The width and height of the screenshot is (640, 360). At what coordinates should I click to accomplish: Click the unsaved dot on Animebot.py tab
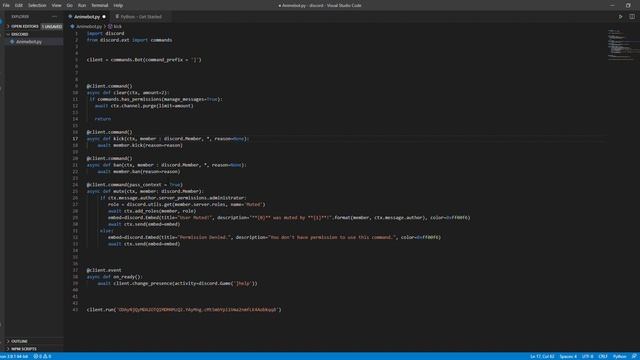point(104,17)
